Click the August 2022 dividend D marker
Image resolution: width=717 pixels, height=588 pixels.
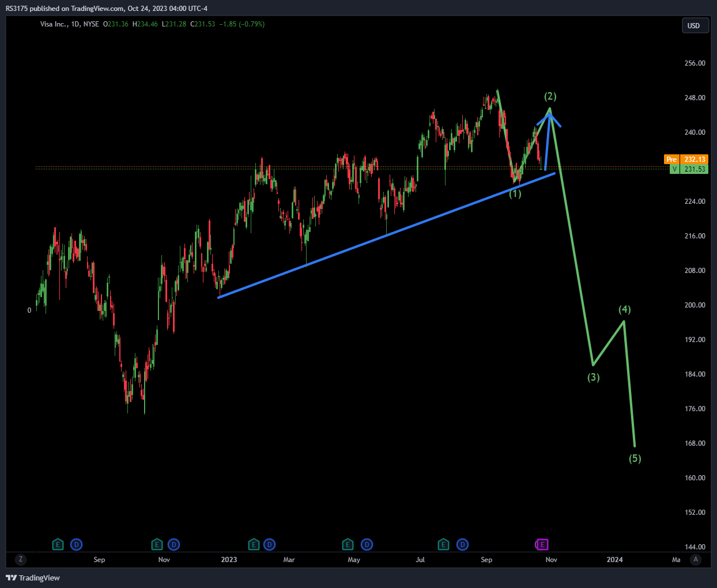[x=76, y=544]
